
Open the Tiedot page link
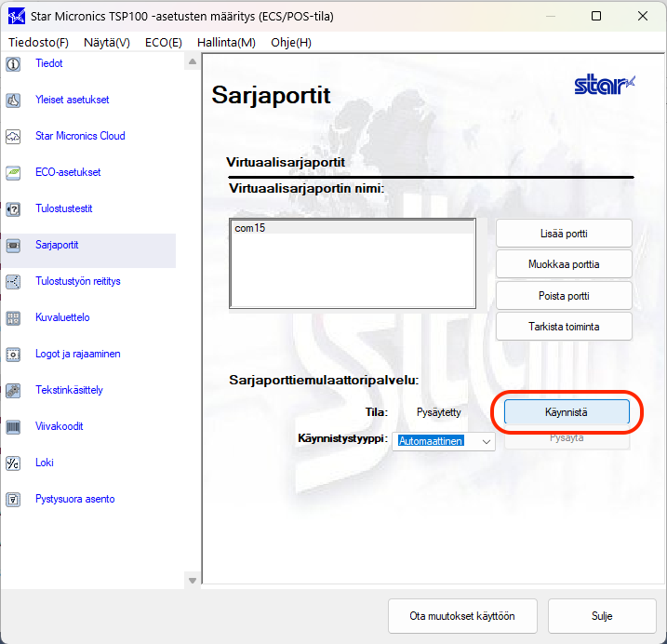(x=49, y=63)
